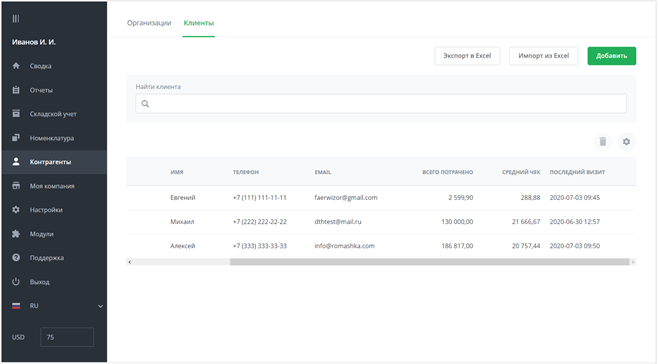Image resolution: width=658 pixels, height=364 pixels.
Task: Click average check 20 757,44
Action: 526,246
